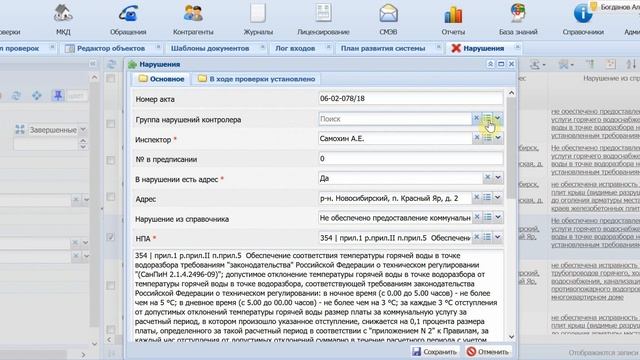Image resolution: width=640 pixels, height=360 pixels.
Task: Expand the Адрес dropdown arrow
Action: [x=498, y=198]
